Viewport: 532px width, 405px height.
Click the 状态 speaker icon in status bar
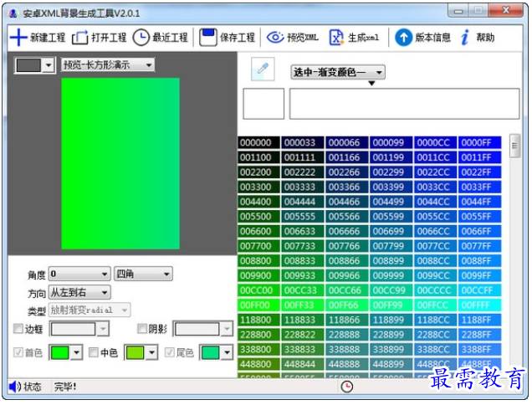[x=14, y=387]
